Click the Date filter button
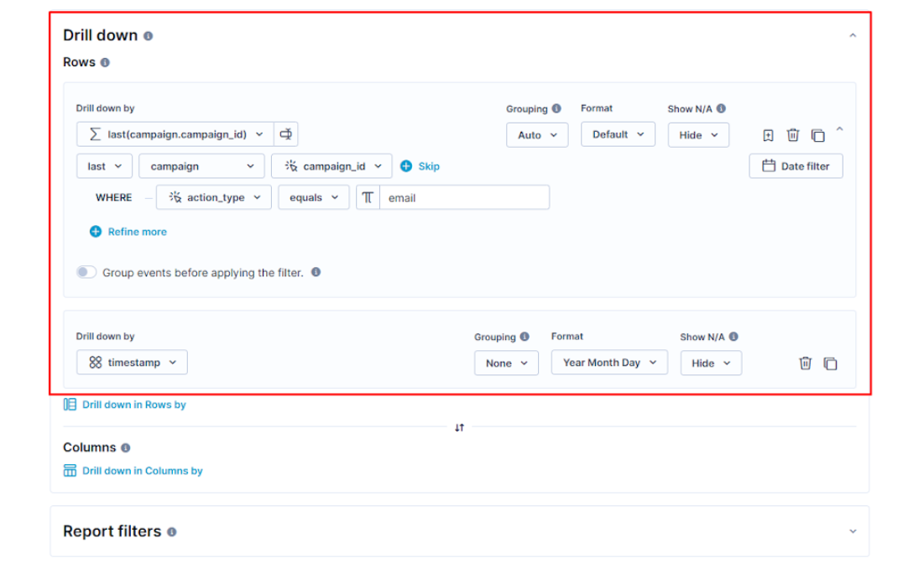Image resolution: width=924 pixels, height=565 pixels. tap(796, 166)
